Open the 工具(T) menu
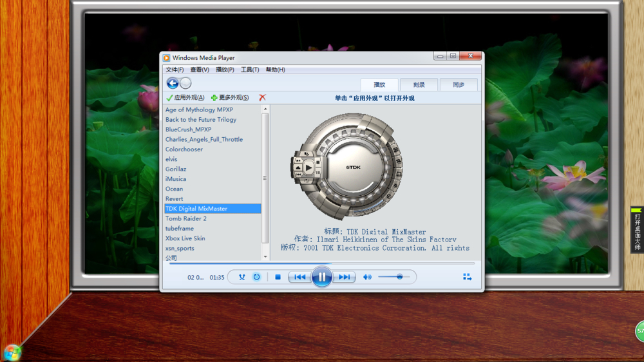This screenshot has height=362, width=644. point(250,70)
